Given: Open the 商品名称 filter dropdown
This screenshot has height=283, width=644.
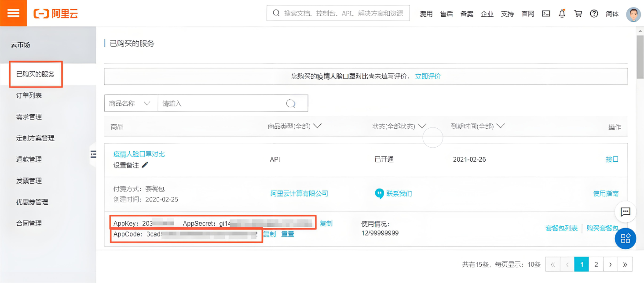Looking at the screenshot, I should click(x=131, y=103).
